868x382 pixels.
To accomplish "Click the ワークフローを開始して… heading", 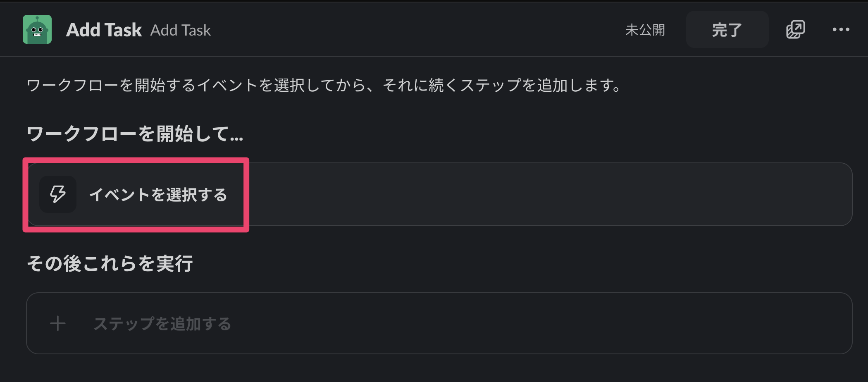I will [x=135, y=134].
